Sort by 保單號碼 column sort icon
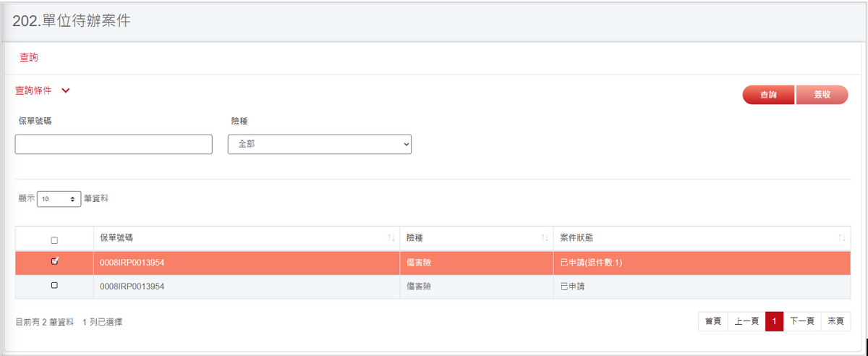 tap(391, 238)
